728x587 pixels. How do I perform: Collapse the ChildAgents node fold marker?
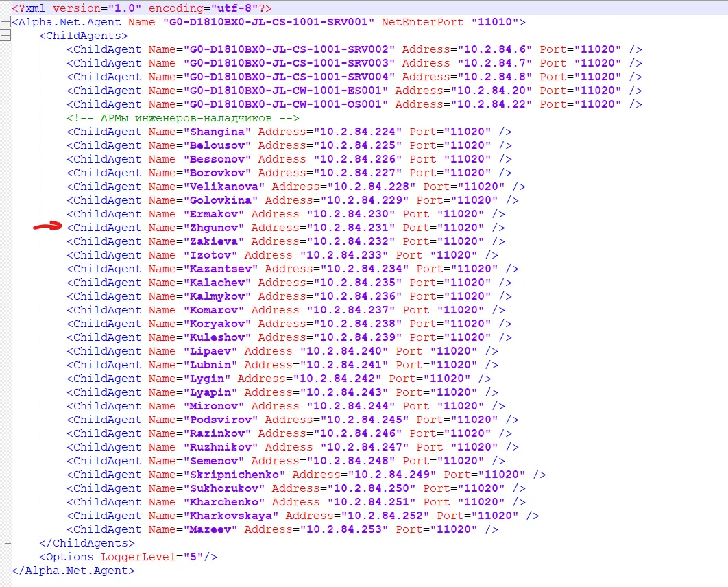click(x=5, y=35)
